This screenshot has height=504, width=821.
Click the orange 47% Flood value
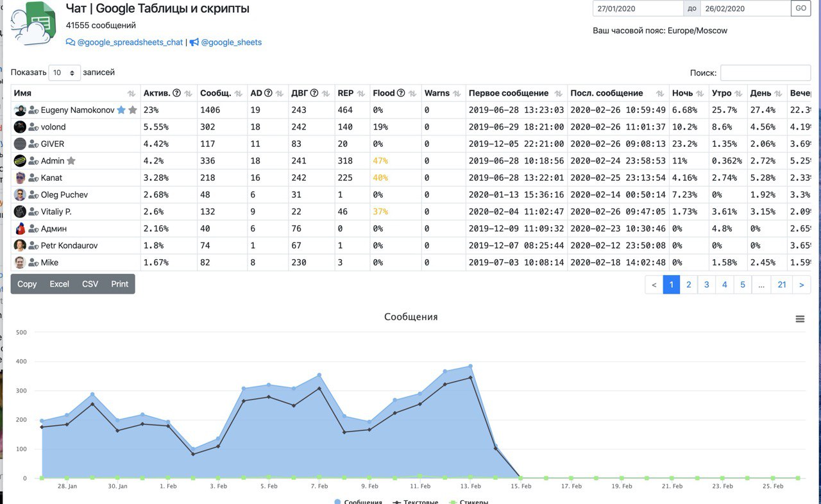380,160
